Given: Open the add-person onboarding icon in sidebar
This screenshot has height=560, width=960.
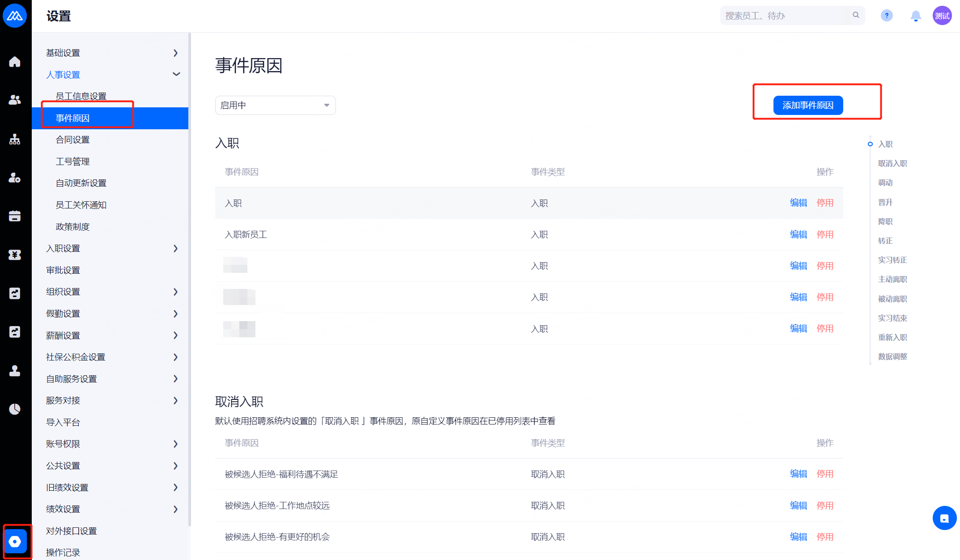Looking at the screenshot, I should tap(15, 178).
